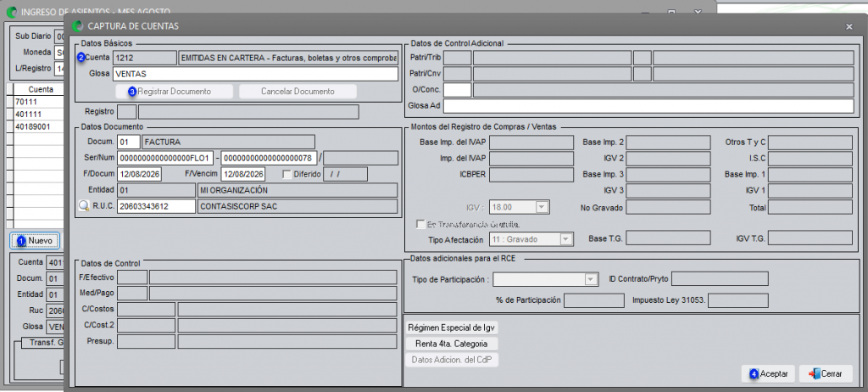Click the Base Imp. del IVAP field
This screenshot has width=868, height=392.
pos(531,143)
